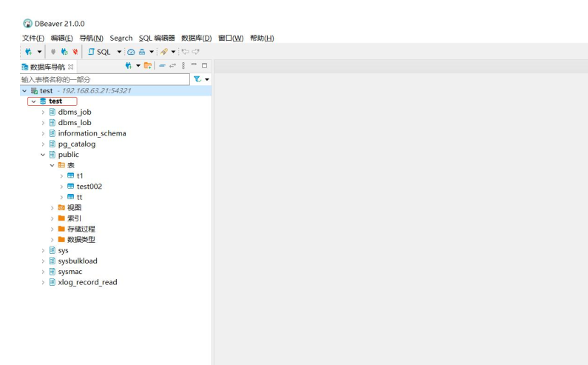588x365 pixels.
Task: Expand table t1
Action: pos(61,175)
